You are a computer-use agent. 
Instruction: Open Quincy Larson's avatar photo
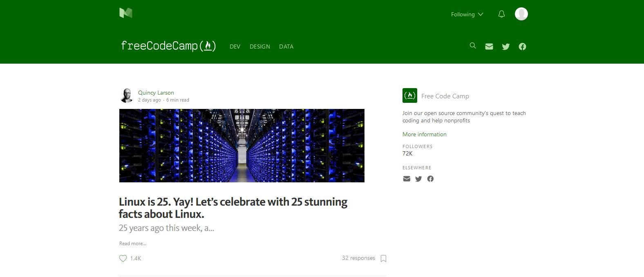[x=126, y=95]
